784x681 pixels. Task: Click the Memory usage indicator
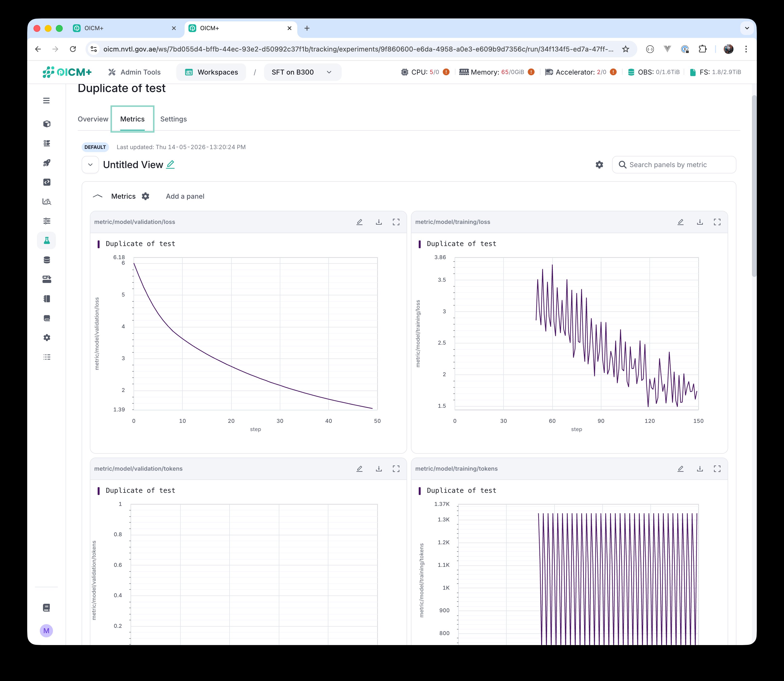(497, 72)
